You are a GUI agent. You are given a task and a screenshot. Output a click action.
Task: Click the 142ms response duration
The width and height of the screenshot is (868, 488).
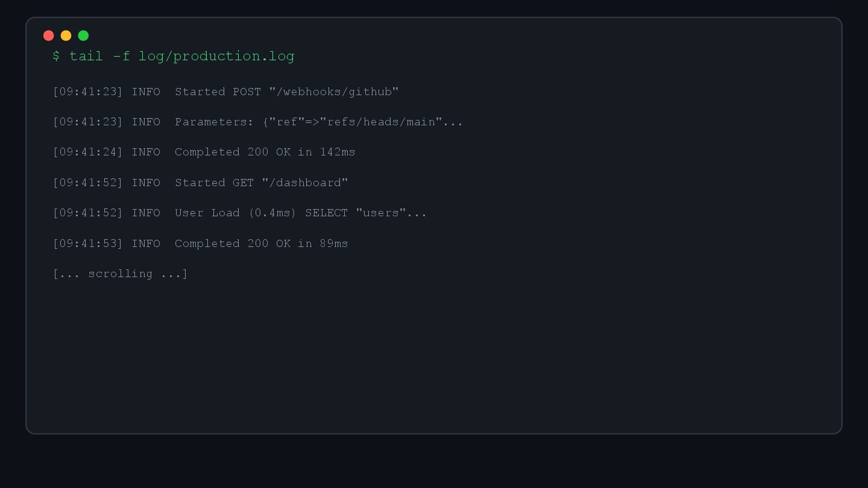338,152
